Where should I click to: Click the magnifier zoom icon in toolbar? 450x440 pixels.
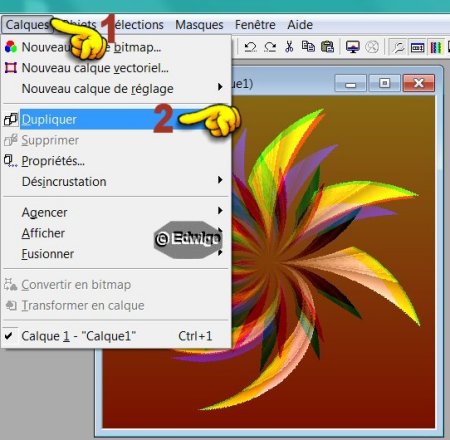pyautogui.click(x=398, y=47)
